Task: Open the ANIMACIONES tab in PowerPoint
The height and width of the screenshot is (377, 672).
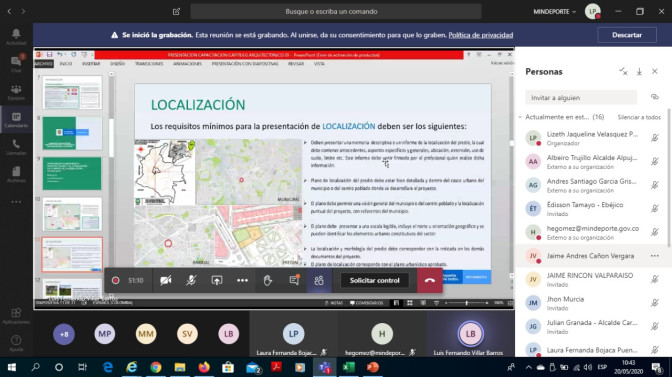Action: (x=187, y=64)
